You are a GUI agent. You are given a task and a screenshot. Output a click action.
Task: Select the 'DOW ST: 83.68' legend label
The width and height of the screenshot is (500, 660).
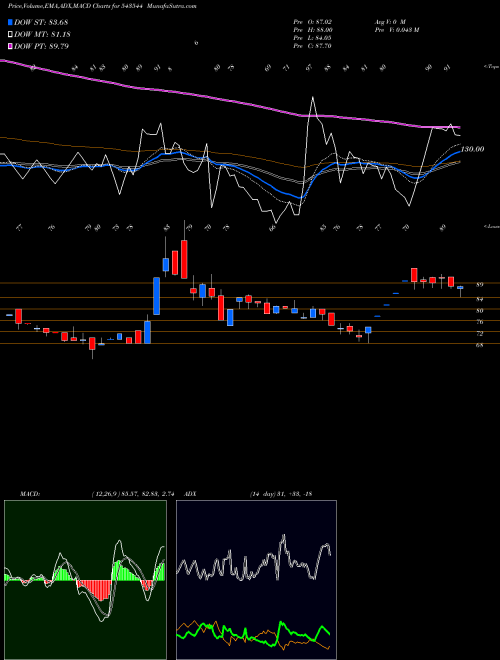[41, 22]
